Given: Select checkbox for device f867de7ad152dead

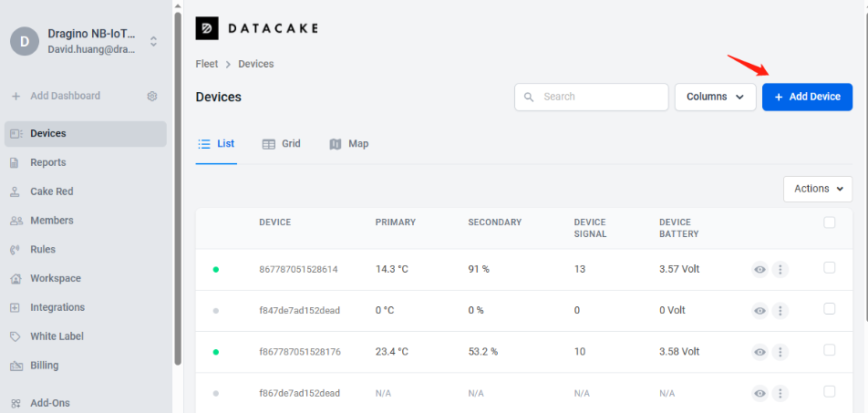Looking at the screenshot, I should 830,391.
